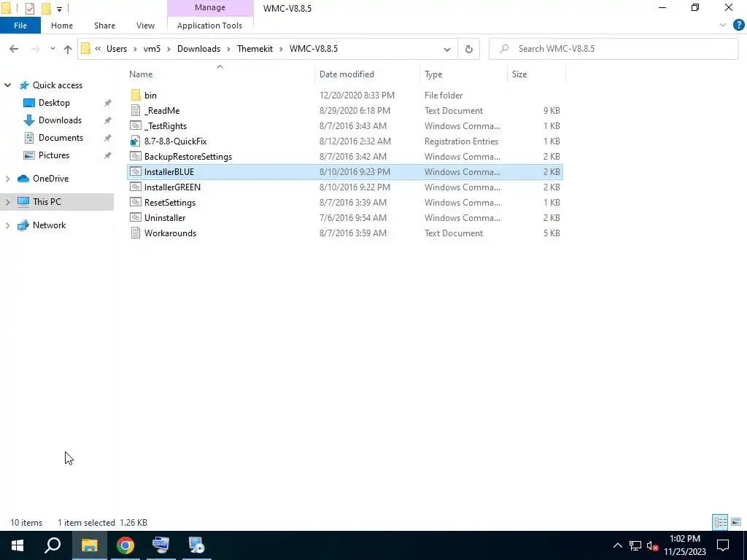Open Pictures in Quick access
Viewport: 747px width, 560px height.
click(x=54, y=155)
